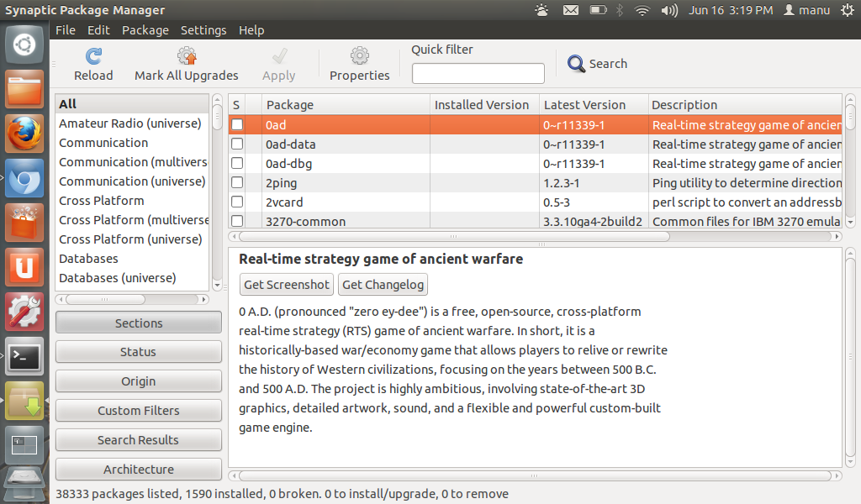Image resolution: width=861 pixels, height=504 pixels.
Task: Select Databases (universe) category
Action: (x=132, y=278)
